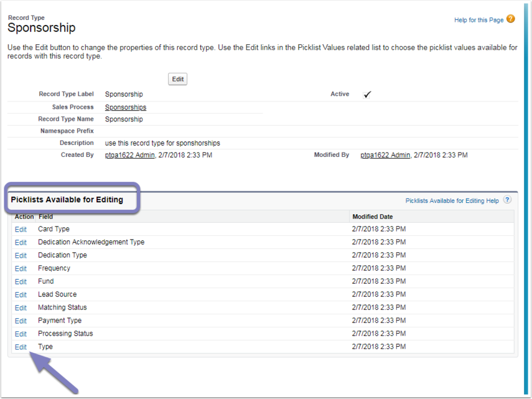Click the Picklists Available for Editing help question icon
This screenshot has height=399, width=532.
point(507,200)
